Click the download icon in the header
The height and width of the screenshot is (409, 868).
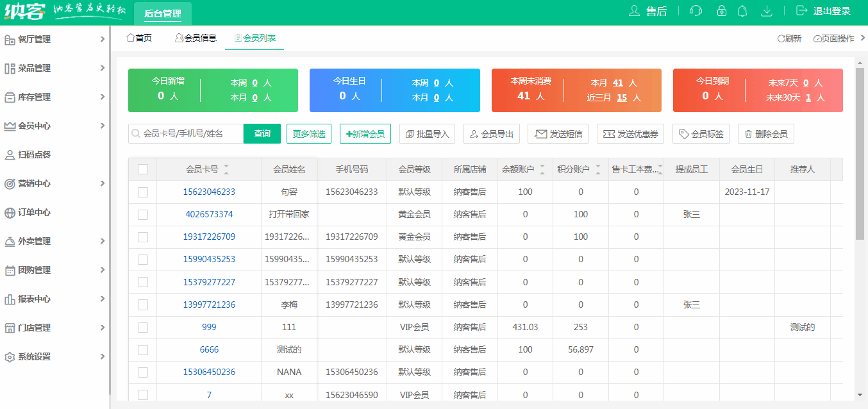point(766,11)
